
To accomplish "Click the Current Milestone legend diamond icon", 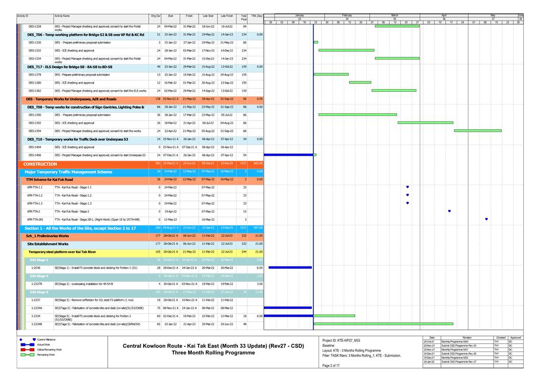I will click(x=21, y=340).
